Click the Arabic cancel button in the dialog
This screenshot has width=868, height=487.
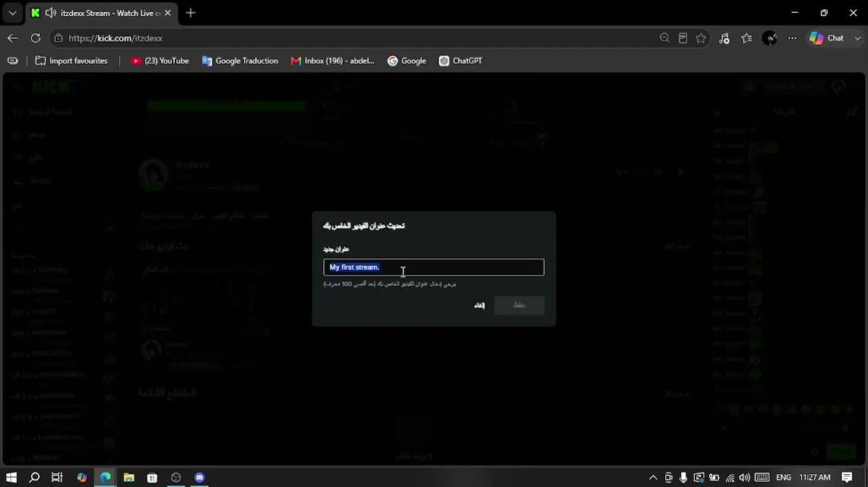click(479, 306)
